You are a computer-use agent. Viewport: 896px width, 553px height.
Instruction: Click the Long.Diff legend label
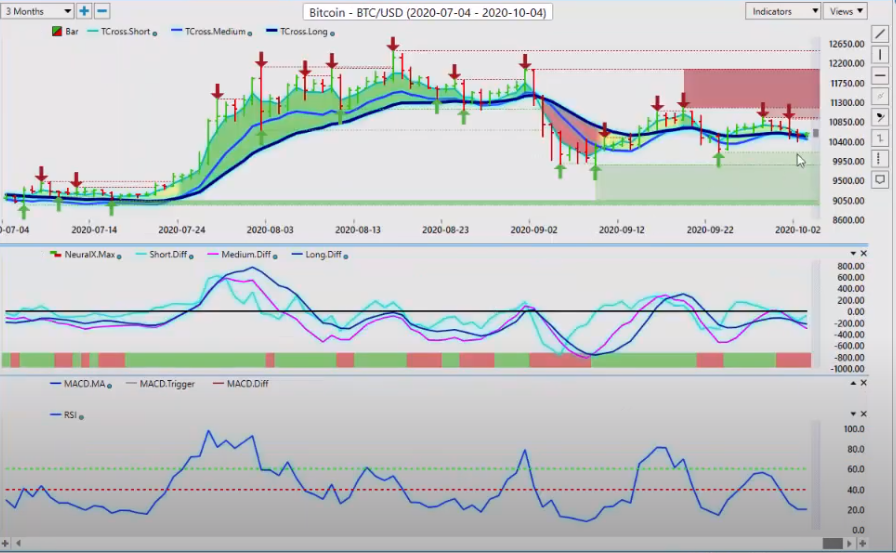323,254
